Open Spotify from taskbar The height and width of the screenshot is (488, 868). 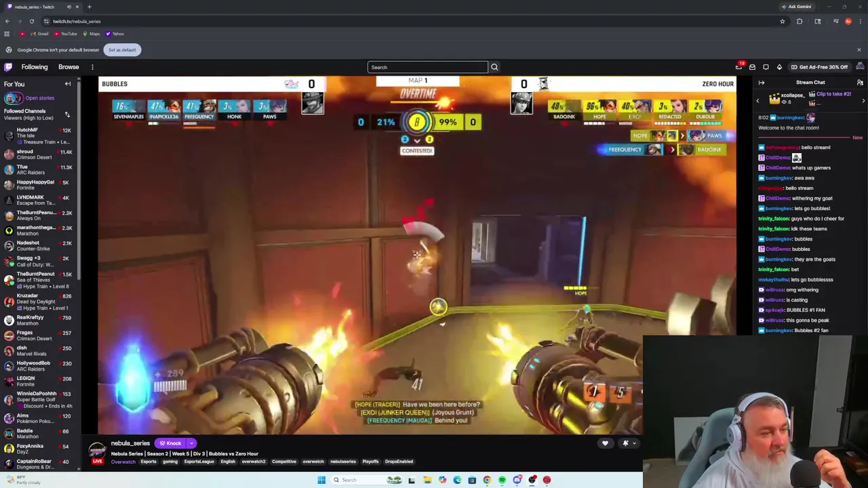502,480
